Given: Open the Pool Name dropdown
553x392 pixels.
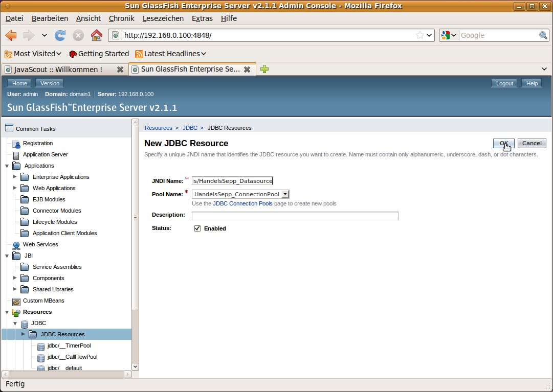Looking at the screenshot, I should pyautogui.click(x=285, y=194).
